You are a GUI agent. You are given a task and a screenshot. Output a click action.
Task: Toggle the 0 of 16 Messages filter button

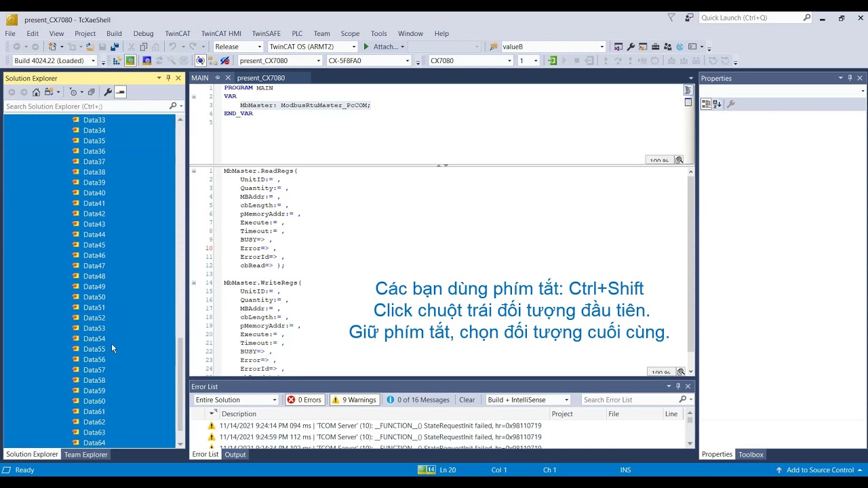coord(418,400)
